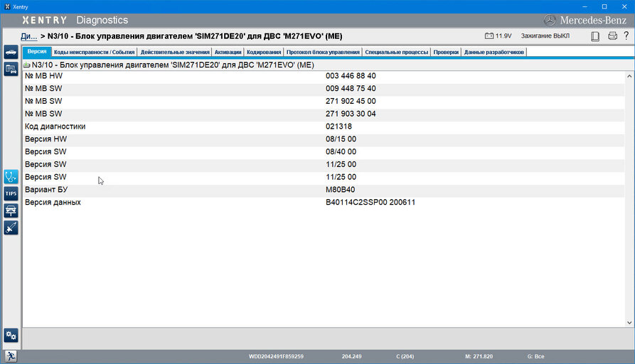Switch to Коды неисправности / События tab

[95, 52]
